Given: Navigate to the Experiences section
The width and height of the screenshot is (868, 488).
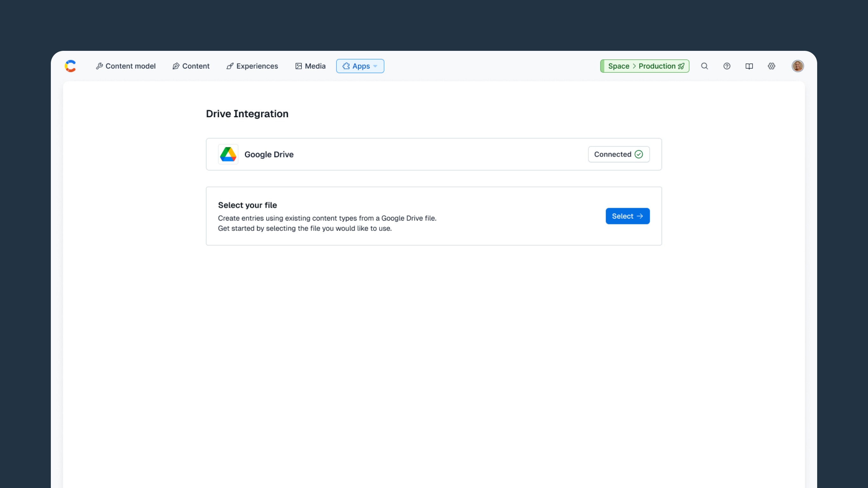Looking at the screenshot, I should 252,66.
